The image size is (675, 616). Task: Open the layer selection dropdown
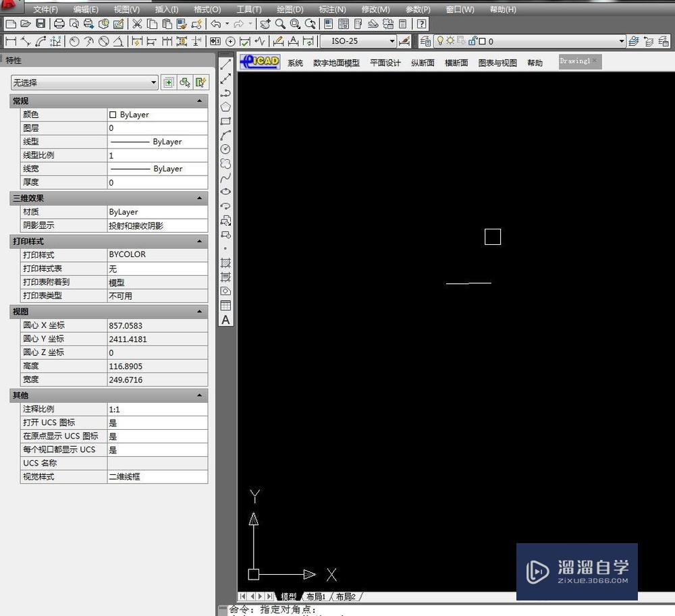click(622, 40)
